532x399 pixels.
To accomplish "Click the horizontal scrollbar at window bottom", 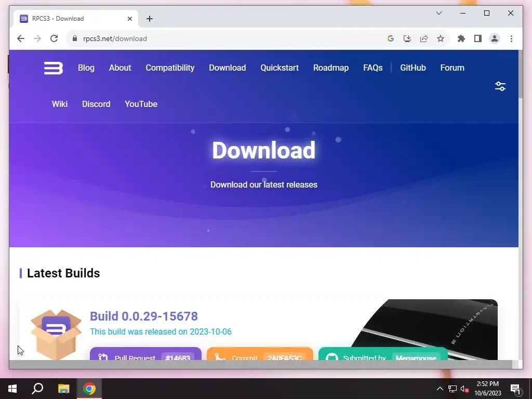I will (261, 364).
